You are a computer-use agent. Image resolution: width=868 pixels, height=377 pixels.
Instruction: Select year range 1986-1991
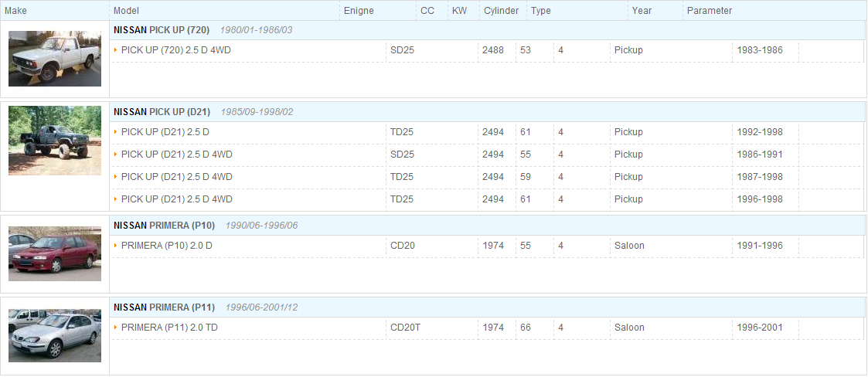(x=760, y=155)
